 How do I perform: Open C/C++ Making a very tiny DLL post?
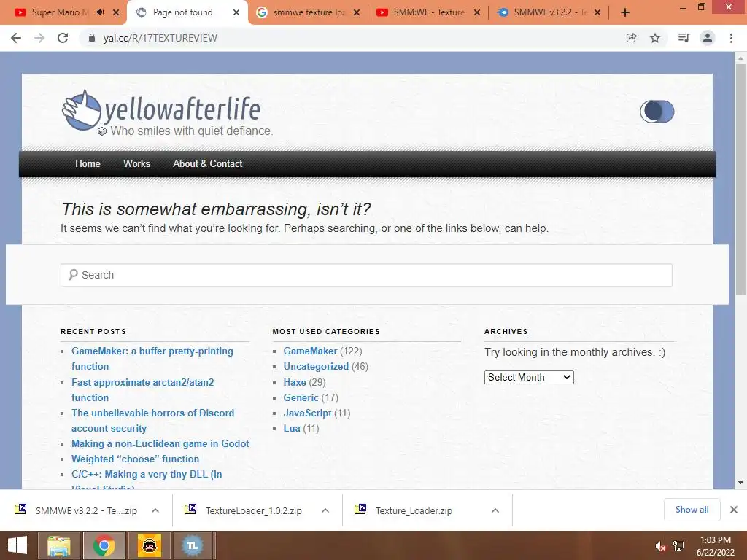(x=147, y=478)
